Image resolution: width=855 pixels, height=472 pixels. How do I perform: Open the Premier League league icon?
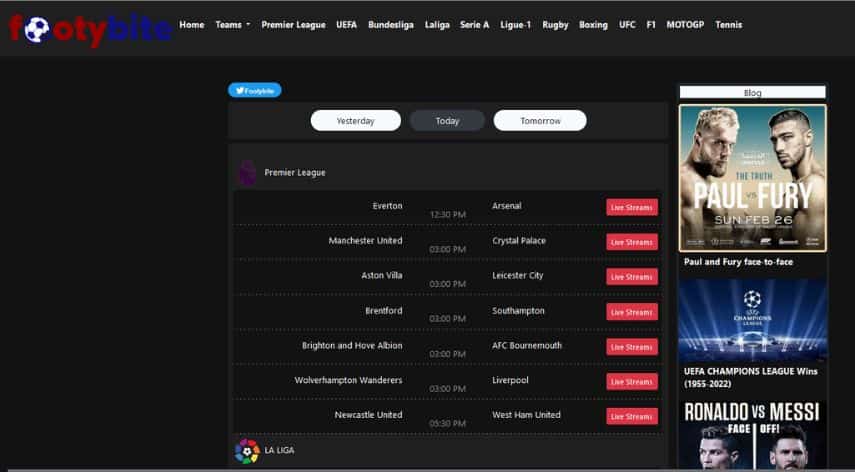(248, 173)
